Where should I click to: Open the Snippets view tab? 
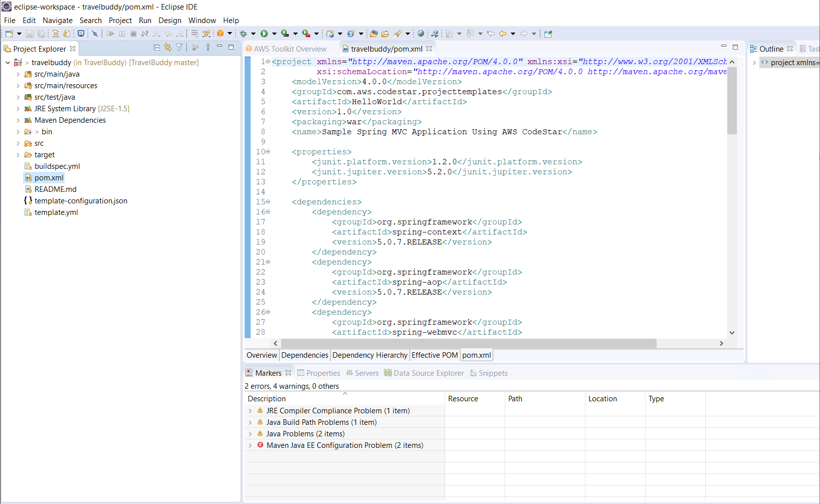(x=489, y=373)
